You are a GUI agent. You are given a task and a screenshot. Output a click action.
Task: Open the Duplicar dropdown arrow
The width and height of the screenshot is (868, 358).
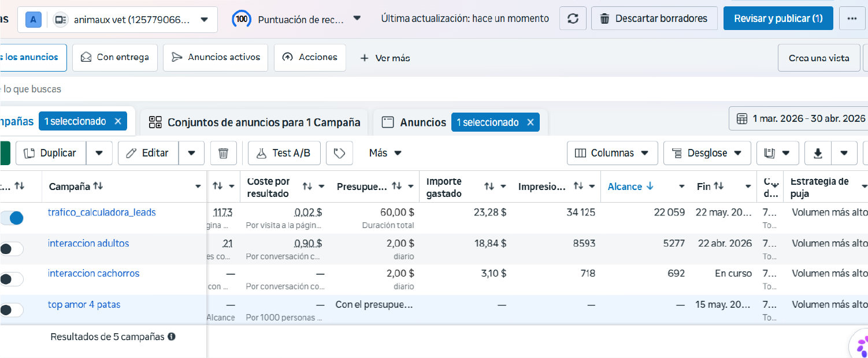(x=99, y=153)
